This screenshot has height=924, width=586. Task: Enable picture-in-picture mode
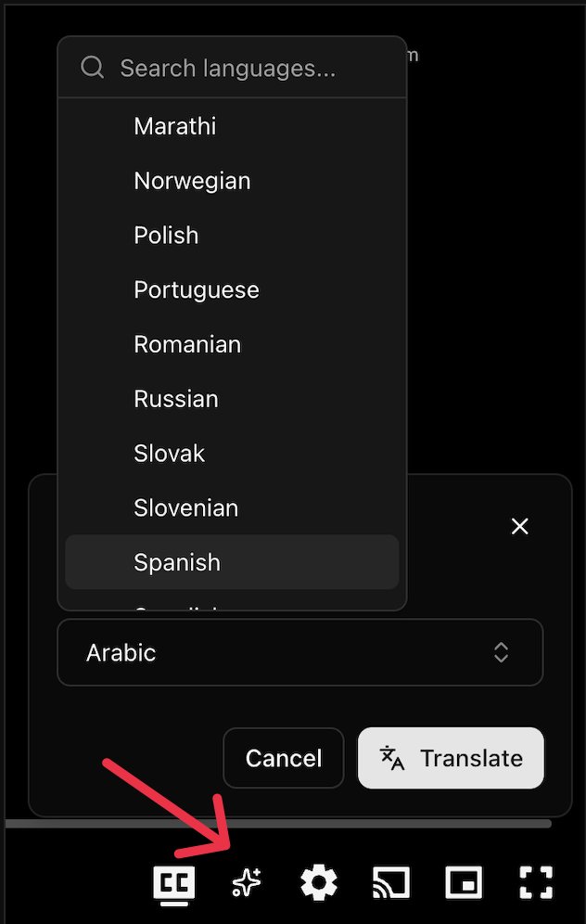pos(464,883)
